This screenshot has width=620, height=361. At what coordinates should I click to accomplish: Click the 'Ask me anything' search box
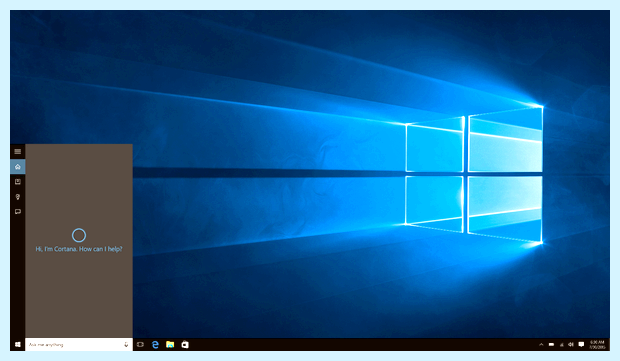(x=79, y=344)
